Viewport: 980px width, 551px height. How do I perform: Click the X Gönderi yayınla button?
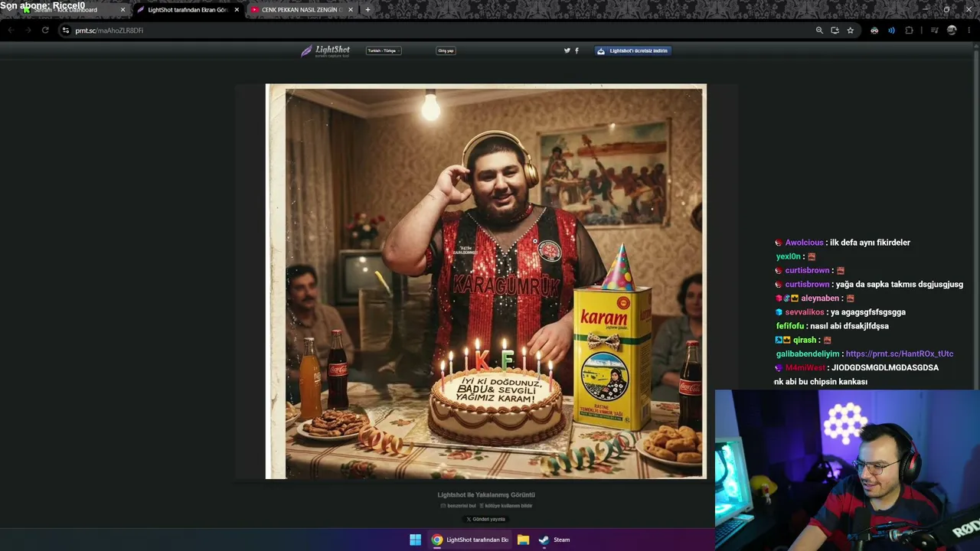pyautogui.click(x=486, y=519)
